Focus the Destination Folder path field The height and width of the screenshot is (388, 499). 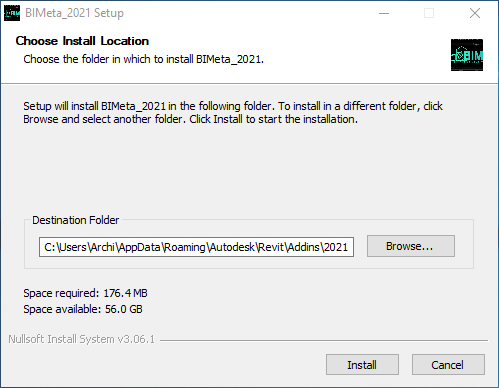point(196,247)
